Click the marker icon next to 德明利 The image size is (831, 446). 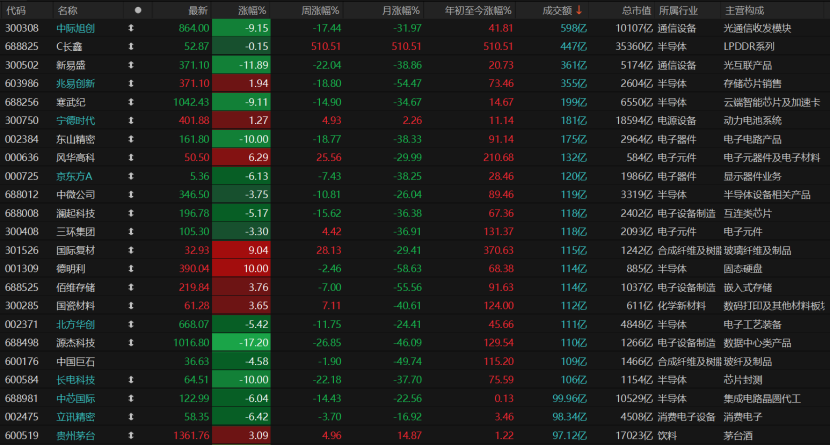131,269
